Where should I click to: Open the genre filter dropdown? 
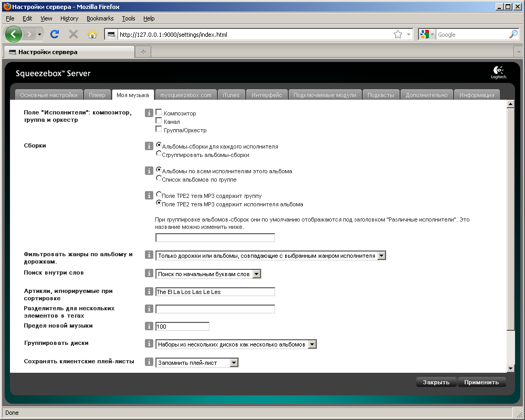point(270,256)
